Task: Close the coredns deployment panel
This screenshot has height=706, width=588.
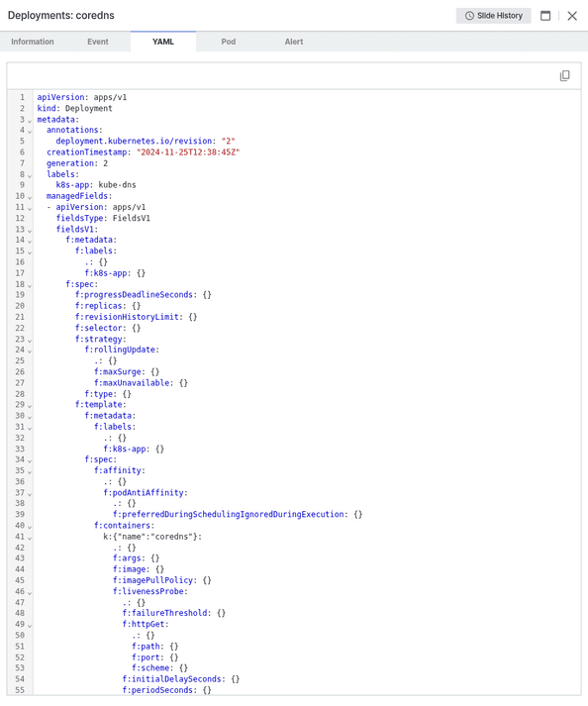Action: pyautogui.click(x=572, y=16)
